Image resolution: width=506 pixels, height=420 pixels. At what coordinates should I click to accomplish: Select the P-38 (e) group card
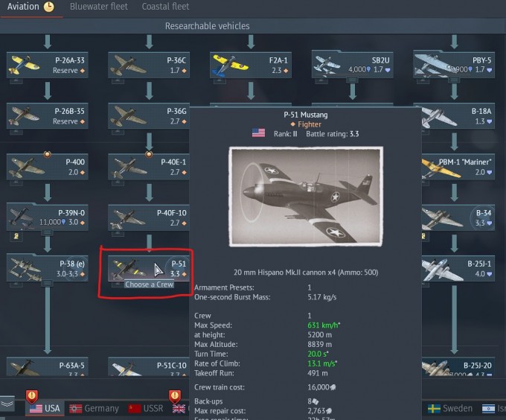click(48, 268)
